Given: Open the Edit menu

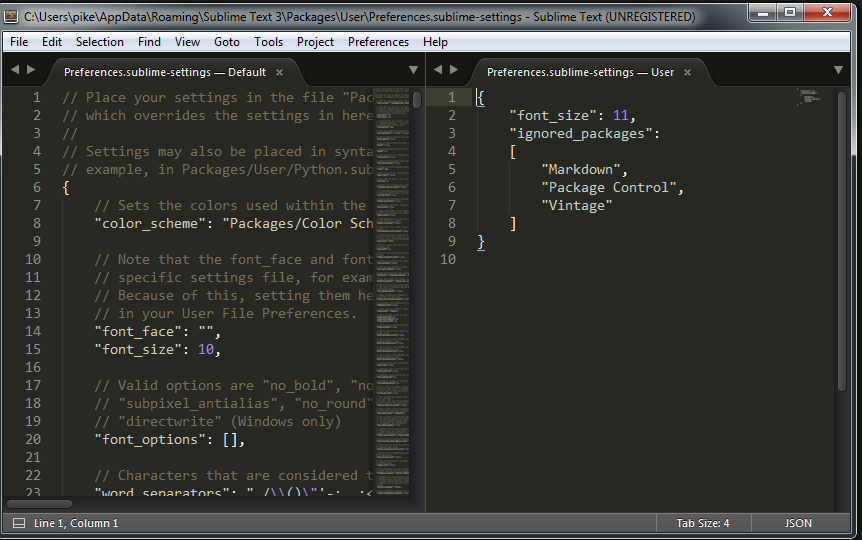Looking at the screenshot, I should pyautogui.click(x=52, y=42).
